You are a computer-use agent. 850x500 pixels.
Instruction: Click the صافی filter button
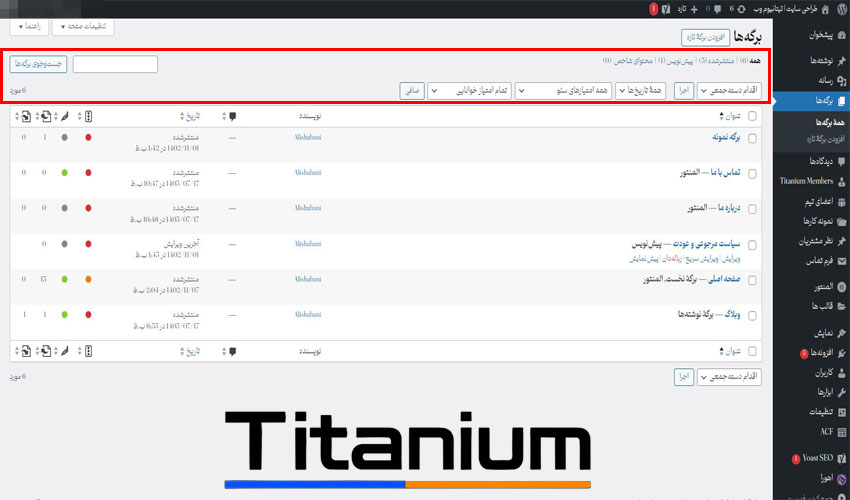click(x=412, y=91)
